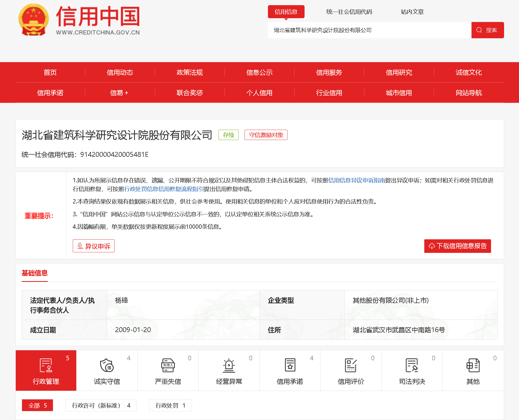Go to 首页 in navigation
The image size is (519, 420).
pyautogui.click(x=50, y=72)
